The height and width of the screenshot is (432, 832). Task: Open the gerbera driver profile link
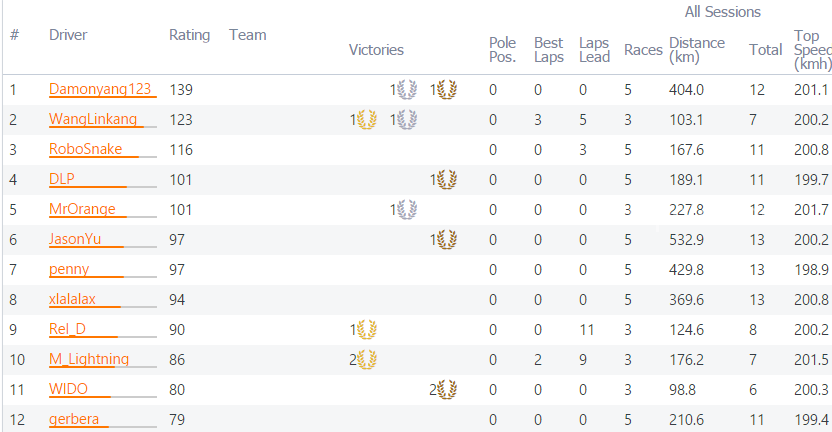74,419
